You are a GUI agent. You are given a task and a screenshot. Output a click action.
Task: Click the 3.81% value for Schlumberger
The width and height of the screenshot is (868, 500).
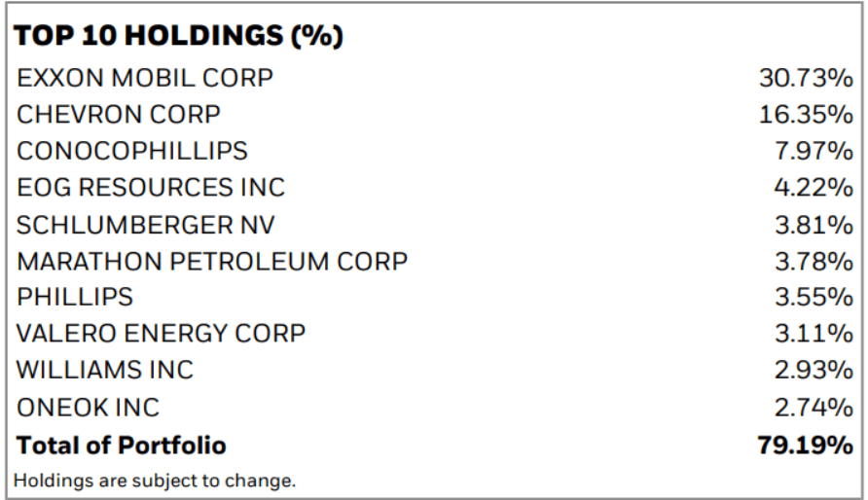[814, 225]
